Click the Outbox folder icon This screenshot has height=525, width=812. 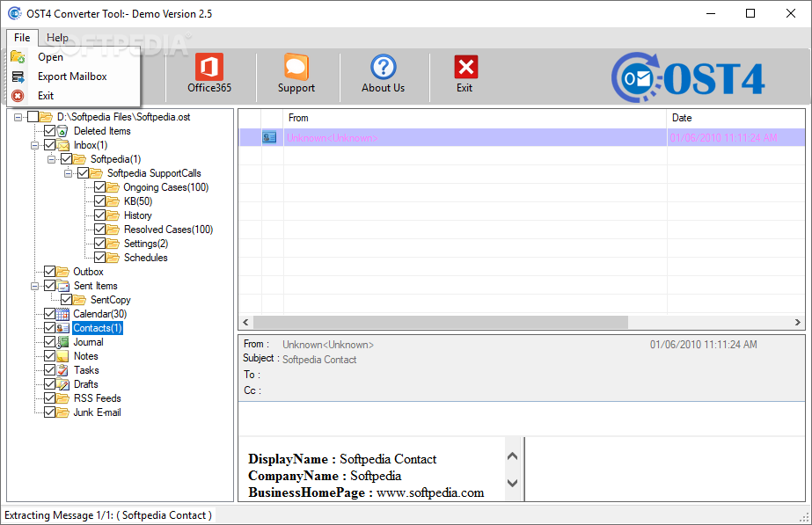pos(62,272)
